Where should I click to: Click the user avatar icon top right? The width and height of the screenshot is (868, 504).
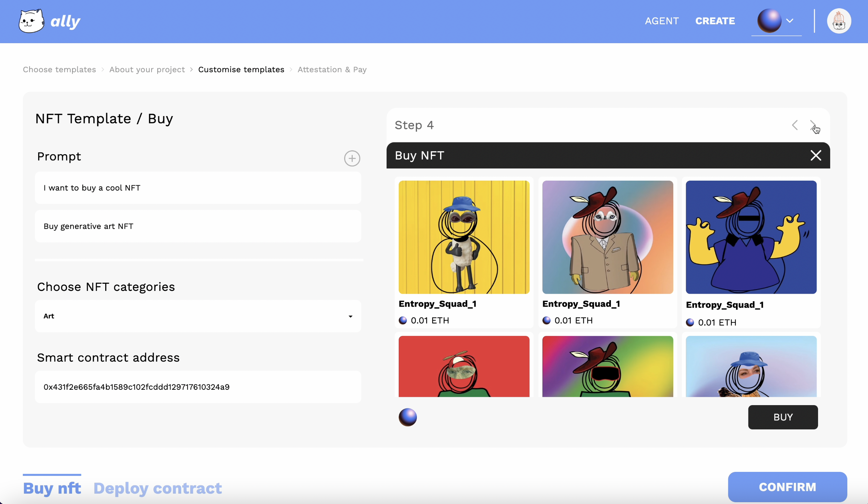pyautogui.click(x=839, y=20)
